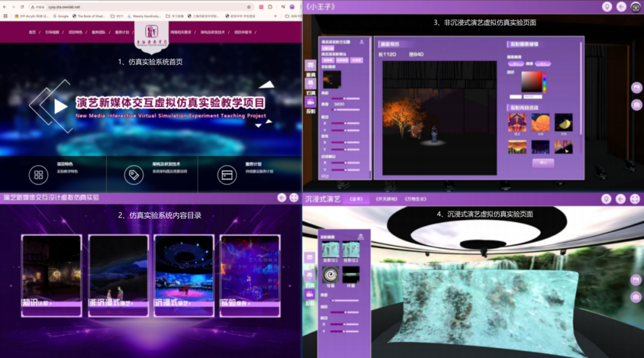Select the 投影 projector icon in 《小王子》 sidebar
Viewport: 644px width, 358px height.
[x=310, y=102]
